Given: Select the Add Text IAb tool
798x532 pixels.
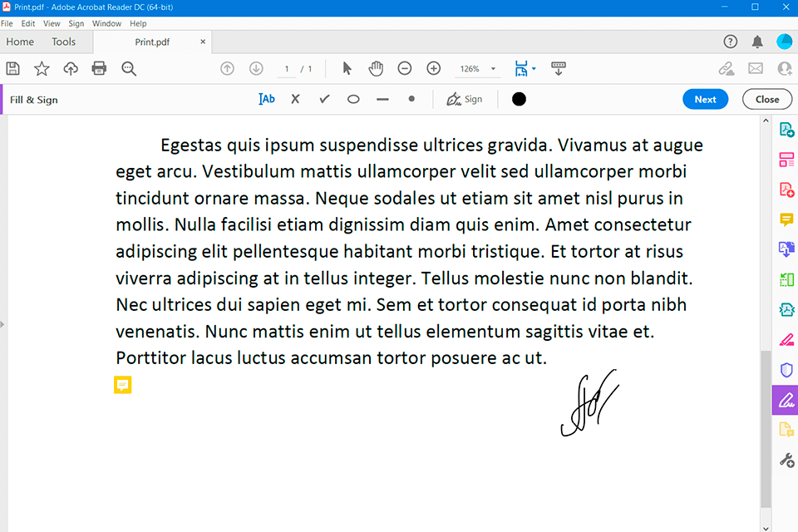Looking at the screenshot, I should click(267, 99).
